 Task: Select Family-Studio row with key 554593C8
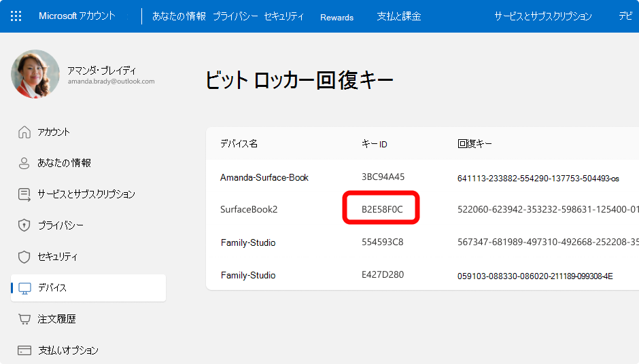(x=248, y=242)
